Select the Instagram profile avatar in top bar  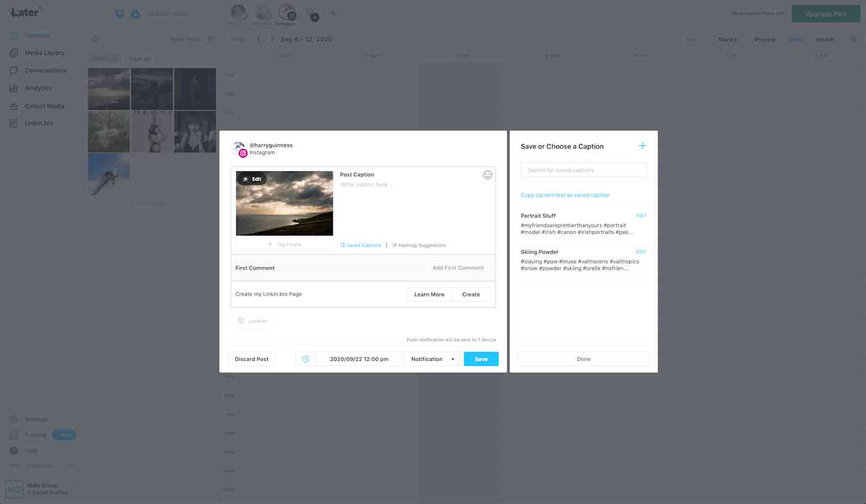click(x=287, y=12)
